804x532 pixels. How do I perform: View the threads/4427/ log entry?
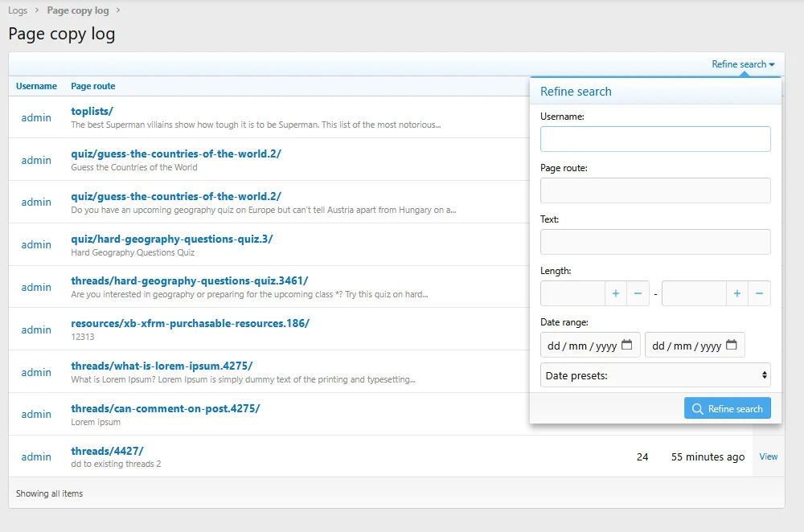coord(769,456)
